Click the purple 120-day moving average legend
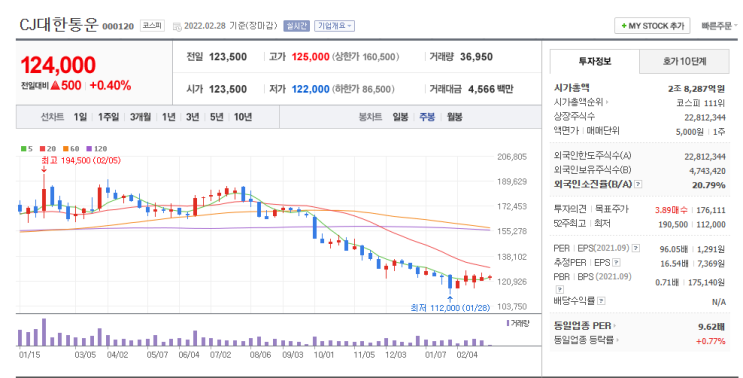 tap(97, 149)
